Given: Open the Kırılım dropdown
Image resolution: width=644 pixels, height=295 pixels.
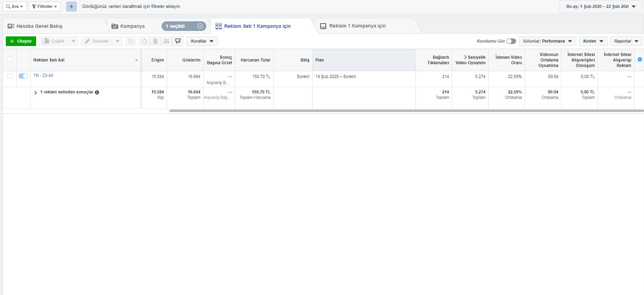Looking at the screenshot, I should tap(593, 41).
